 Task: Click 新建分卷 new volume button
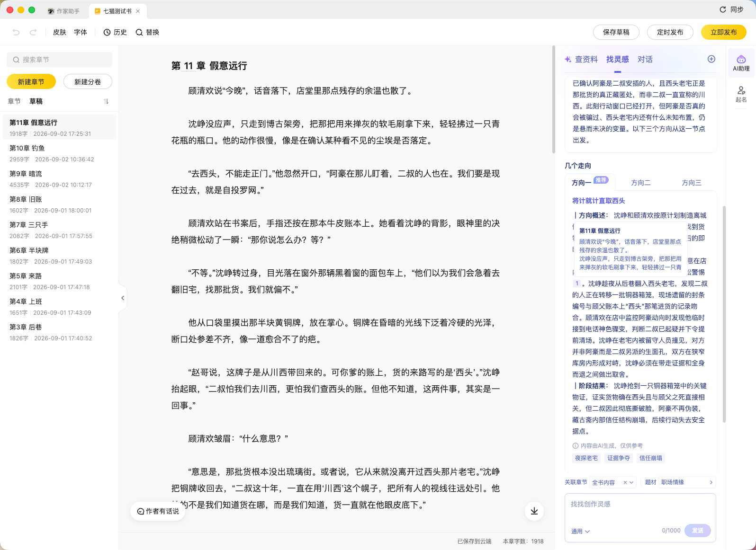[x=88, y=82]
